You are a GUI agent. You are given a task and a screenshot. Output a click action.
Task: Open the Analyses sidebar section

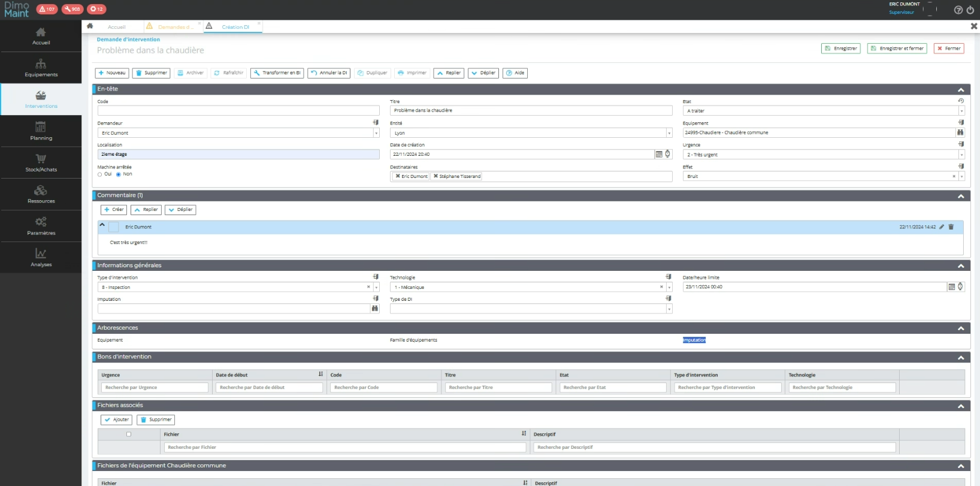click(41, 258)
